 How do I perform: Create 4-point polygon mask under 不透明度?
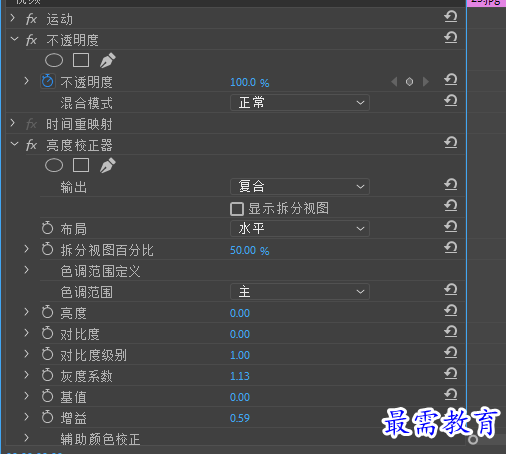(81, 61)
